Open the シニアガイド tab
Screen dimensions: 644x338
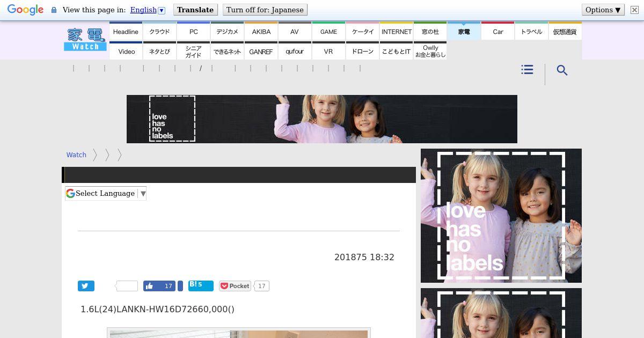[193, 51]
